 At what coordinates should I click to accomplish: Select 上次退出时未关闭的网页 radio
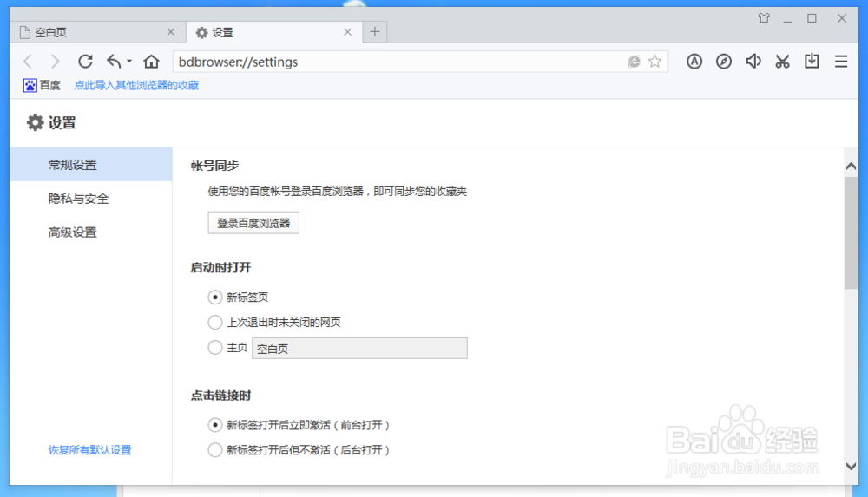(214, 322)
